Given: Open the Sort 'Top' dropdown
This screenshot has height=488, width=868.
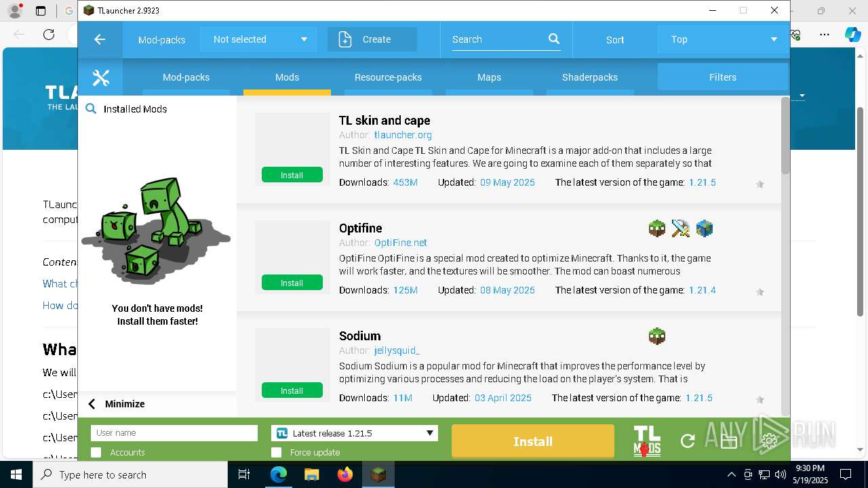Looking at the screenshot, I should pyautogui.click(x=723, y=39).
